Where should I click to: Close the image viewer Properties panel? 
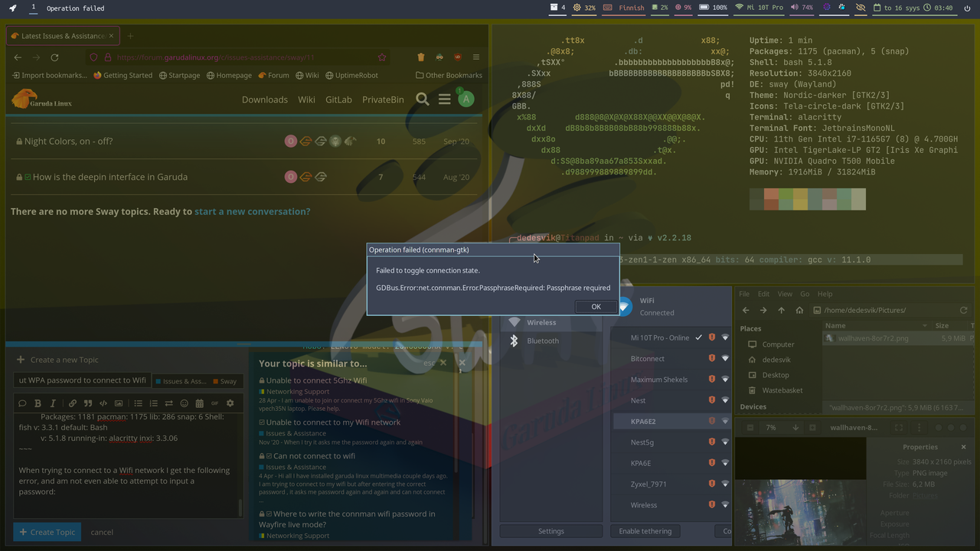(963, 447)
